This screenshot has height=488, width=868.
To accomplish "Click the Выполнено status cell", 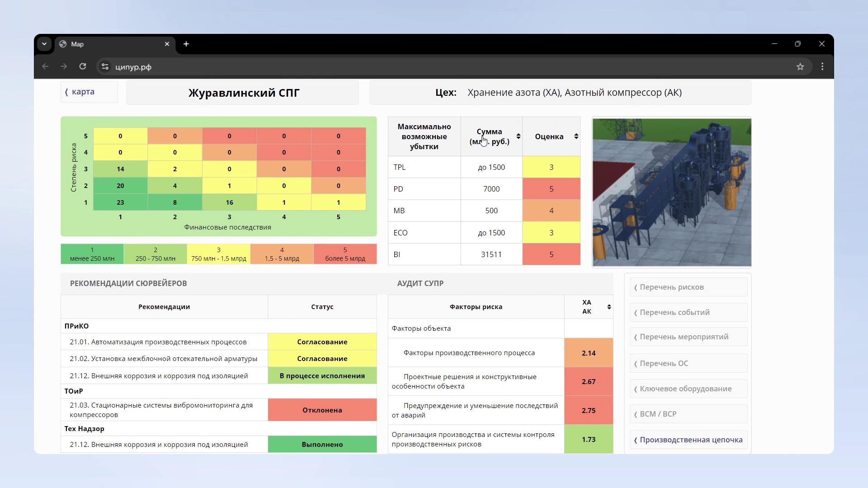I will [x=322, y=444].
